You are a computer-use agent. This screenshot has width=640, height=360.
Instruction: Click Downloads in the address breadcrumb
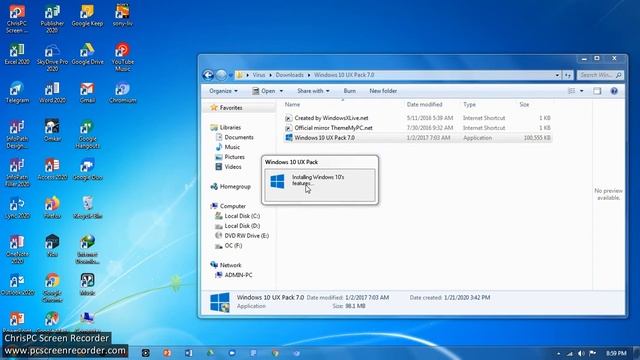pyautogui.click(x=289, y=75)
